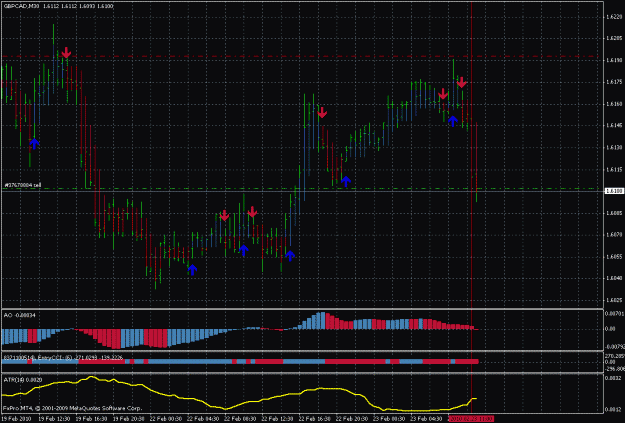
Task: Click the lowest blue buy arrow near 1.6046
Action: click(x=192, y=270)
